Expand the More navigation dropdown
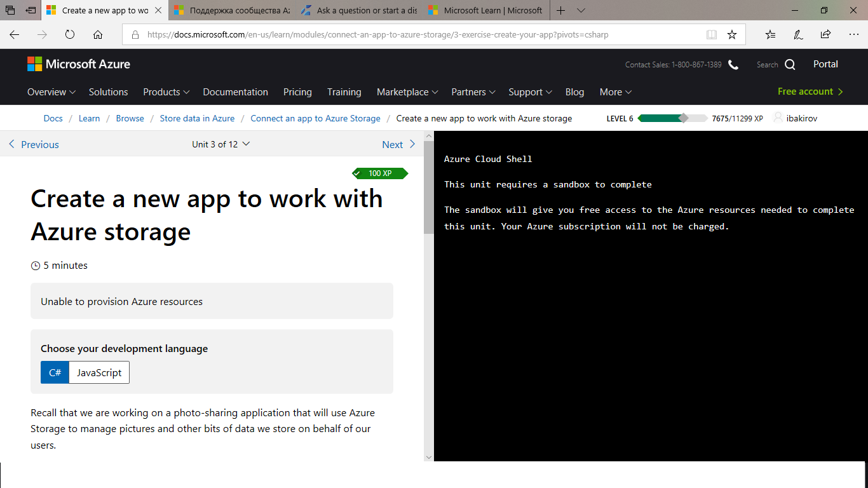The width and height of the screenshot is (868, 488). [614, 92]
